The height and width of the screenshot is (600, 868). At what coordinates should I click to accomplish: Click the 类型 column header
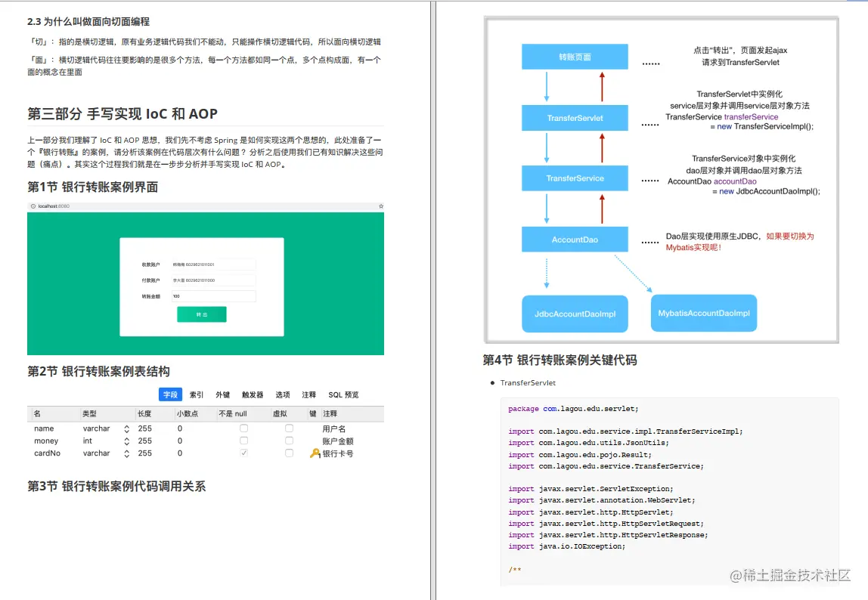[x=89, y=413]
